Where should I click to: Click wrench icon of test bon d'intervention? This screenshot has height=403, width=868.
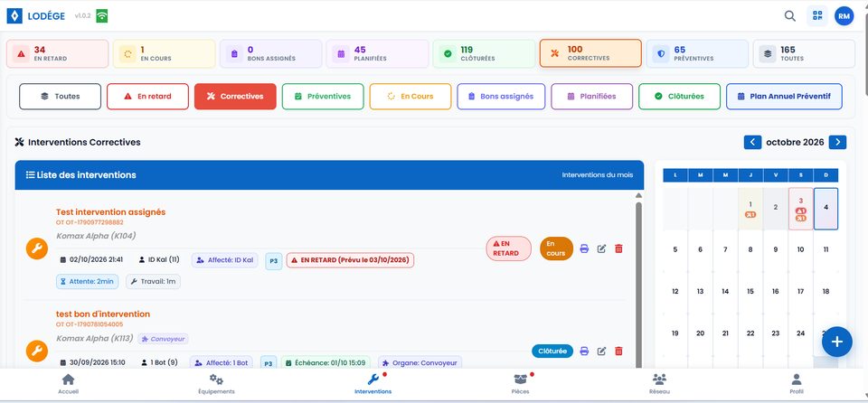click(37, 351)
